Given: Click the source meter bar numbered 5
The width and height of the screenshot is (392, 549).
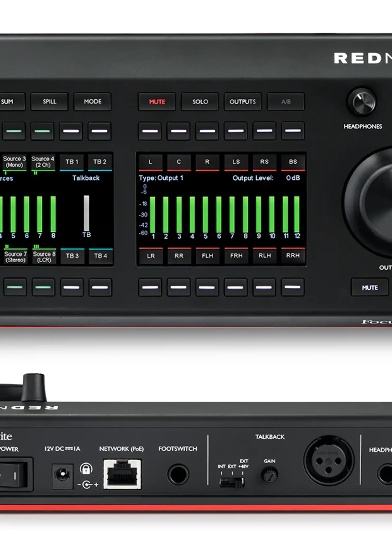Looking at the screenshot, I should [x=13, y=214].
